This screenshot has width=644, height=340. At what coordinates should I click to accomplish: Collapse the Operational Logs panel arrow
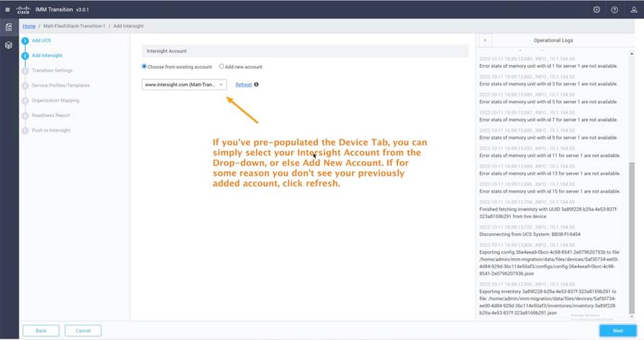tap(485, 40)
